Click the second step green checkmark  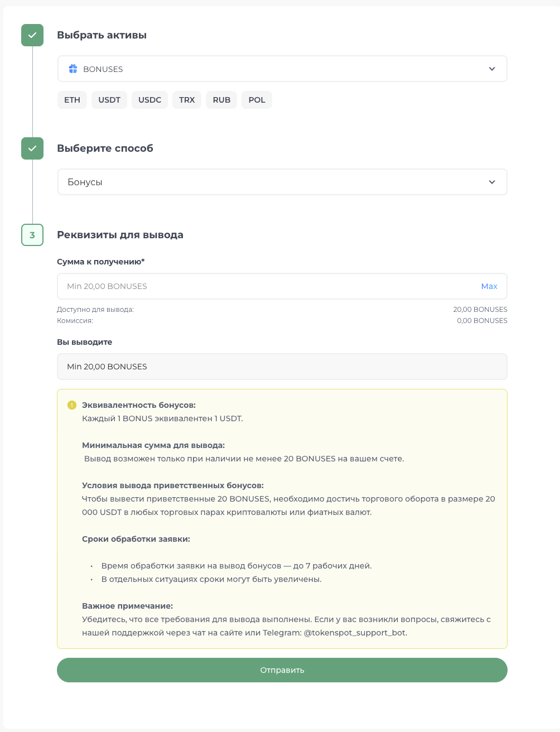[x=32, y=148]
